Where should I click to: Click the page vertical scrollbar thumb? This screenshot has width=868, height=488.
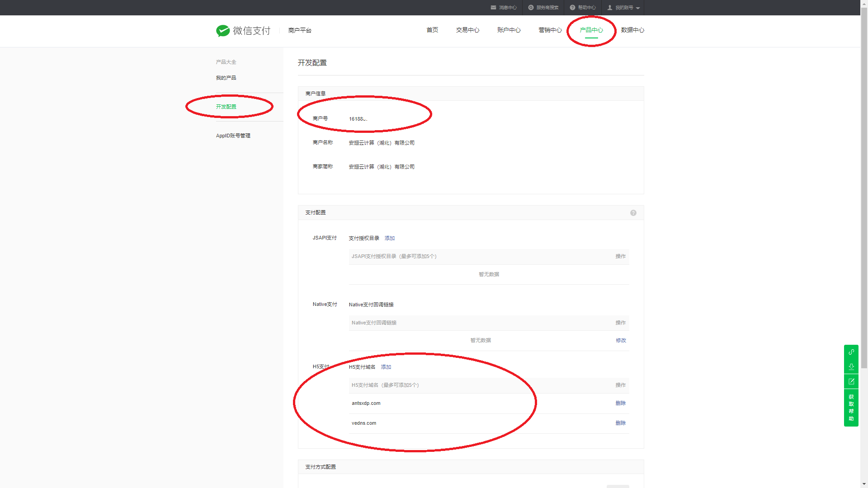864,188
